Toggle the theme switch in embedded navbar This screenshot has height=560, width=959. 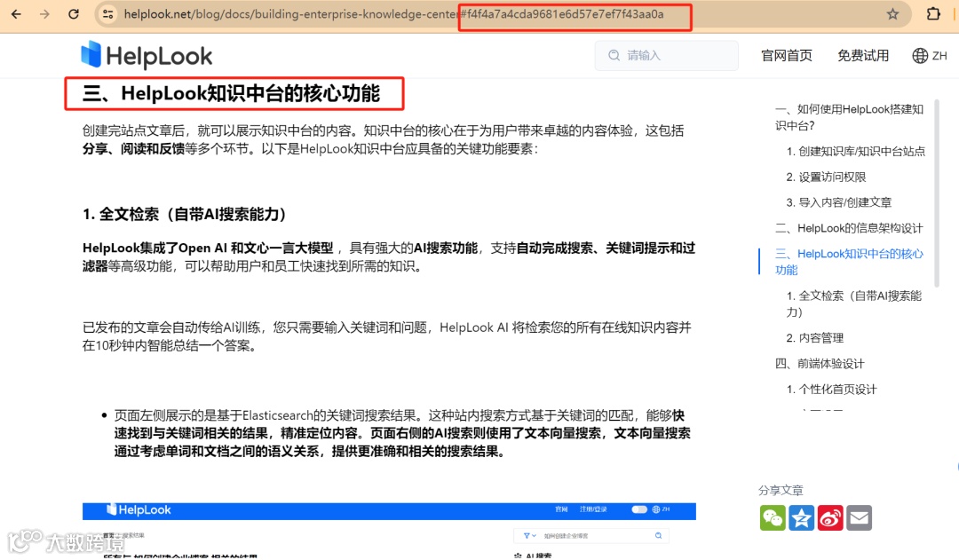(x=639, y=509)
